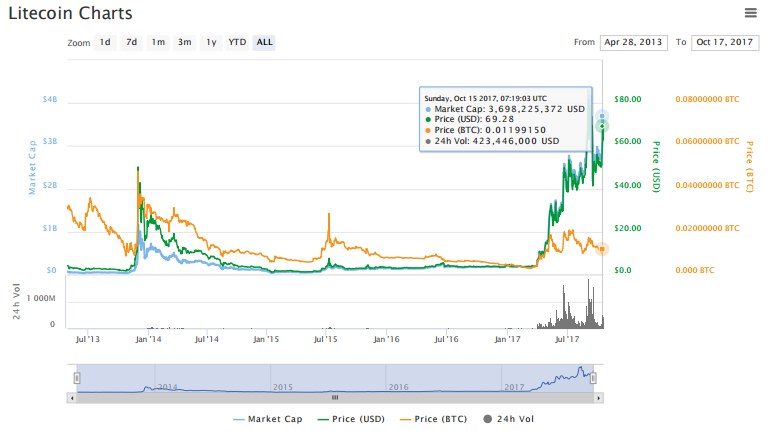Select the YTD zoom range

coord(237,42)
